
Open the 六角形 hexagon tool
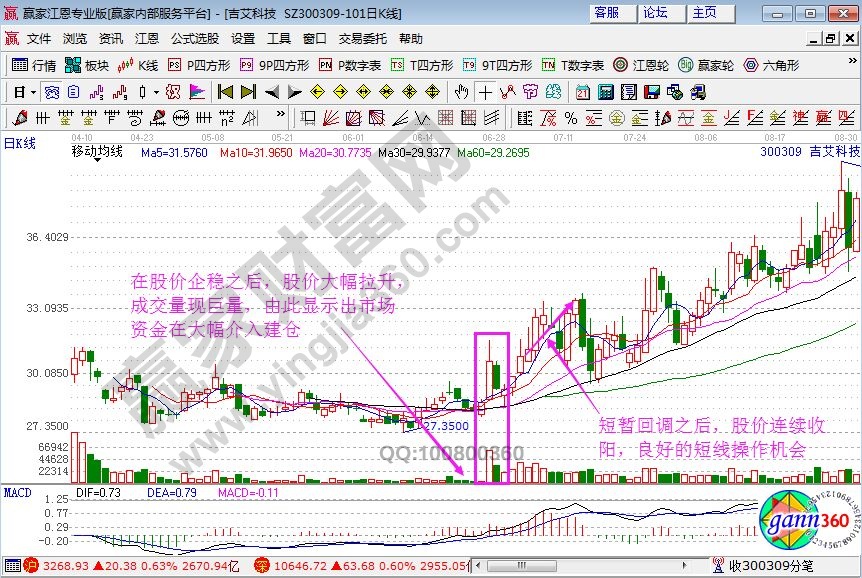click(x=770, y=65)
